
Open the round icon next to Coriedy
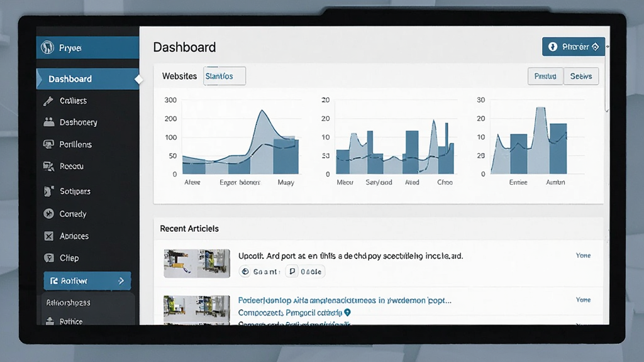coord(49,214)
